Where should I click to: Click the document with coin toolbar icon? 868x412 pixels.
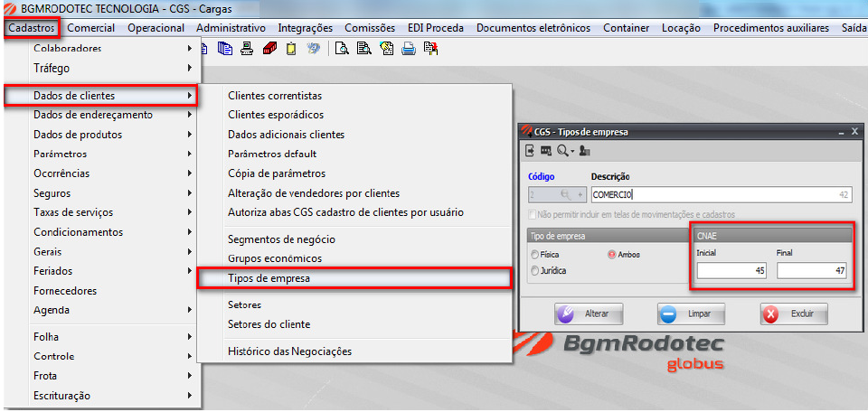[x=386, y=49]
